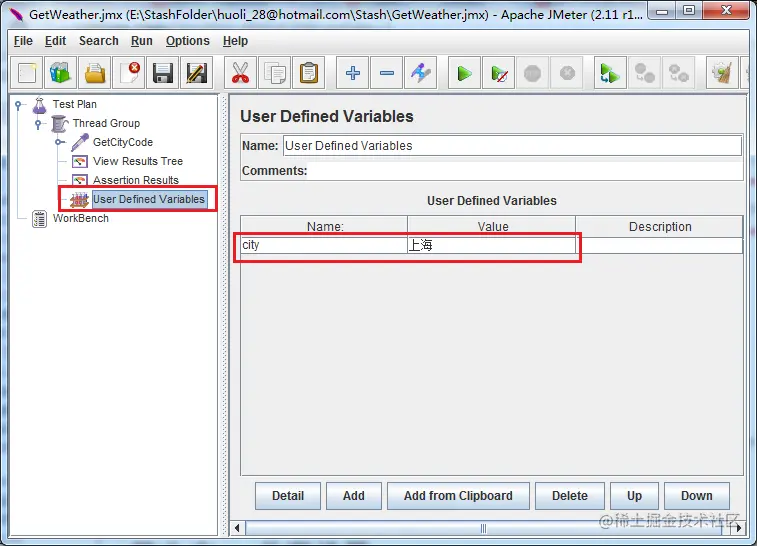Viewport: 757px width, 546px height.
Task: Click the empty Description cell of city row
Action: point(659,245)
